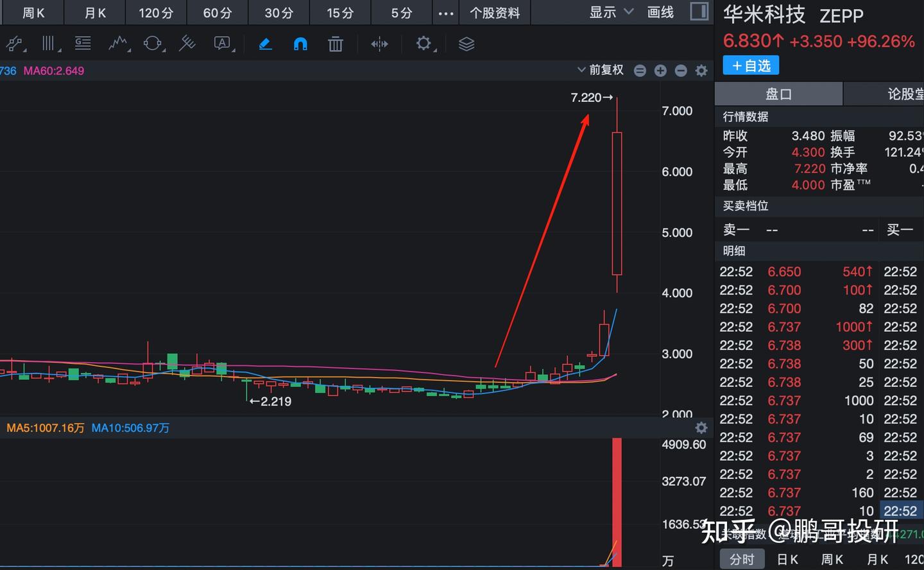The image size is (924, 570).
Task: Click the trash icon to delete drawings
Action: click(335, 44)
